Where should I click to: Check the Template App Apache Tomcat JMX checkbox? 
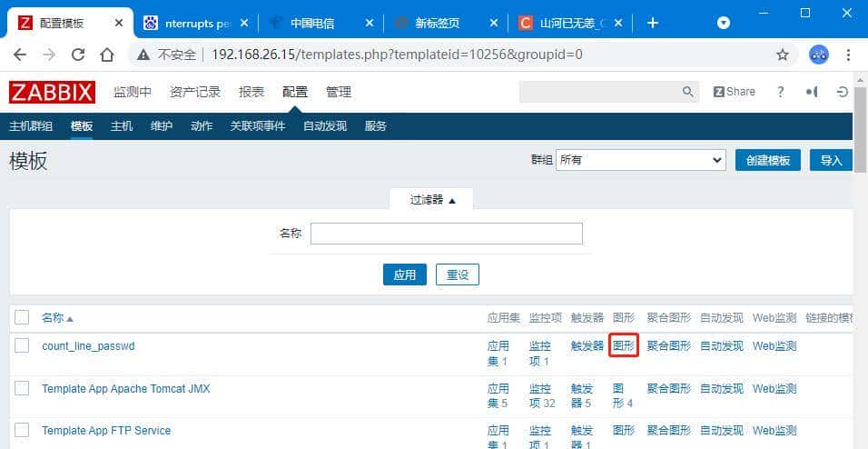(x=22, y=389)
